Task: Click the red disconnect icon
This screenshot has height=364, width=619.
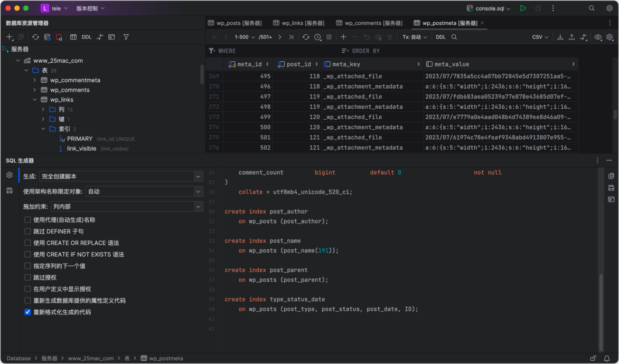Action: point(59,37)
